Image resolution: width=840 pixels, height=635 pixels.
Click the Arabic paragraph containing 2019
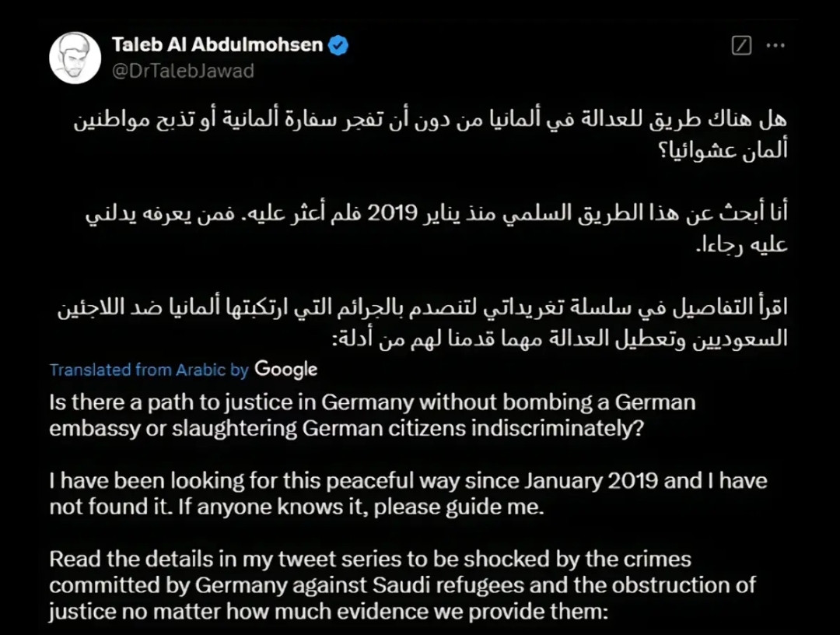(436, 229)
